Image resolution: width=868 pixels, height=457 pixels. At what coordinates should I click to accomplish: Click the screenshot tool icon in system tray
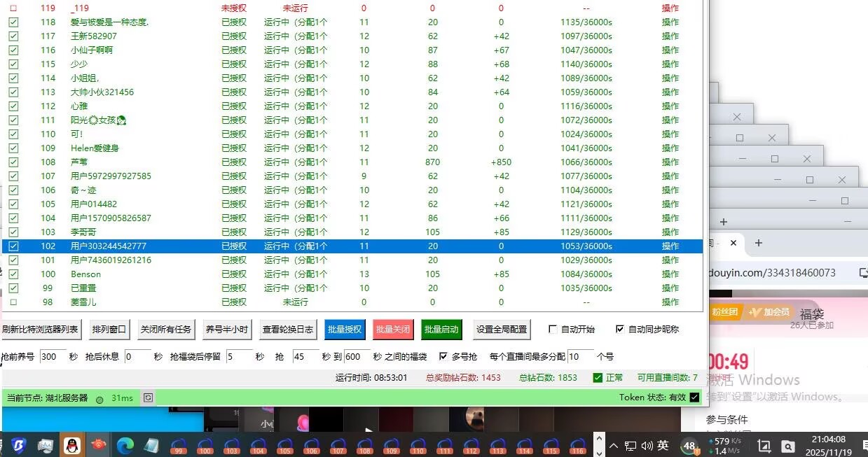(x=764, y=445)
